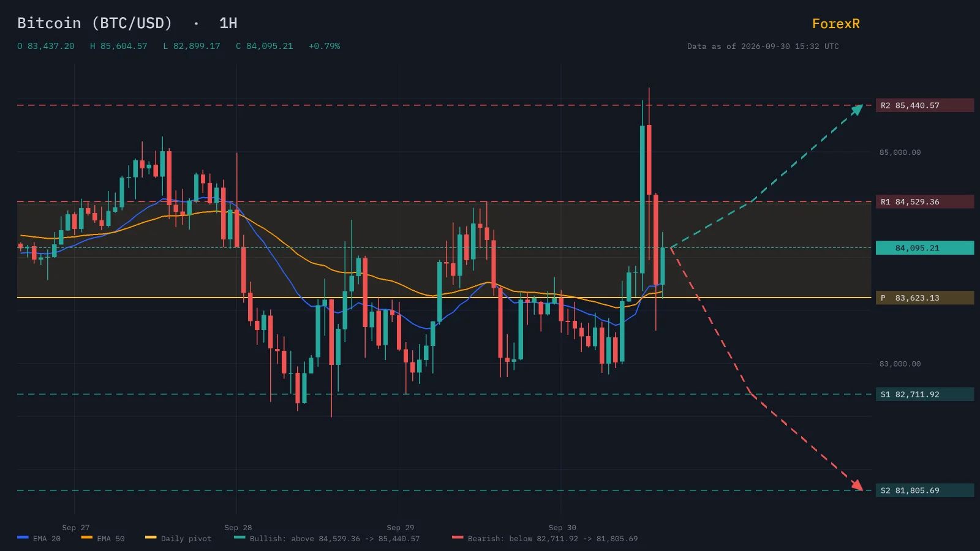Click the R2 85,440.57 price label

[x=925, y=105]
